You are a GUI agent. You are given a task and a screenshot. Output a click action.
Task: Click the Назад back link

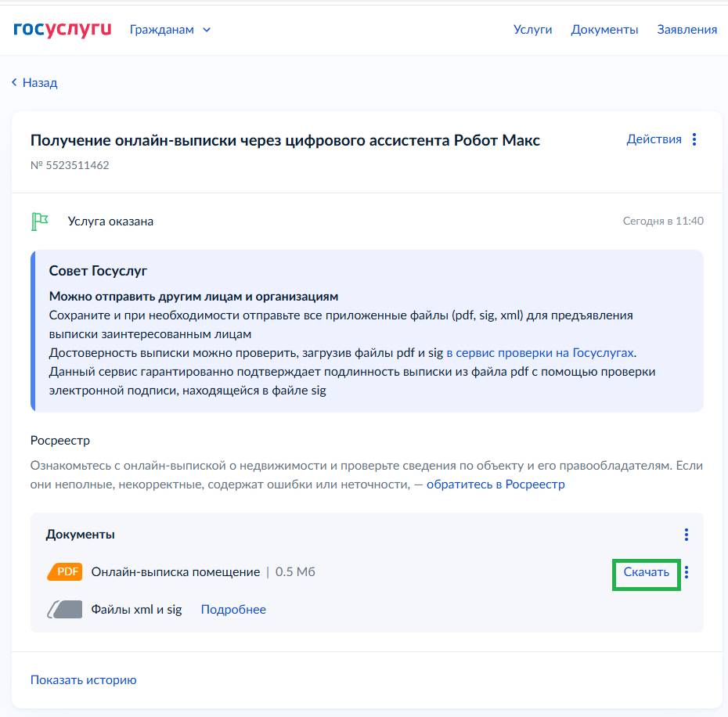pos(39,82)
